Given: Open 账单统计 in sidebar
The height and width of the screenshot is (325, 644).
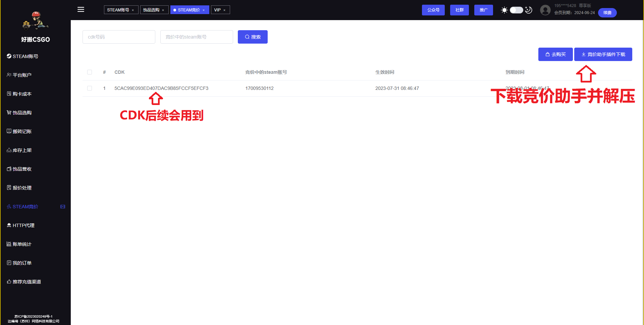Looking at the screenshot, I should 35,244.
